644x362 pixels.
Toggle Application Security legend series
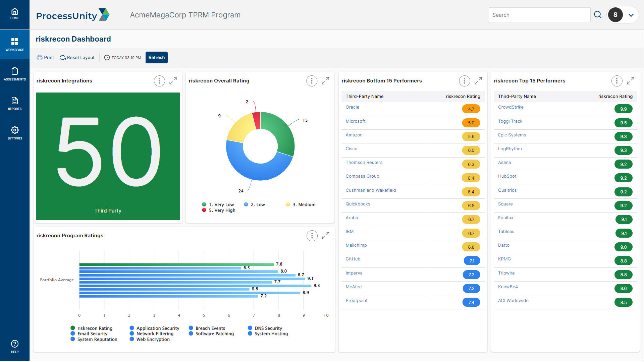[x=155, y=328]
